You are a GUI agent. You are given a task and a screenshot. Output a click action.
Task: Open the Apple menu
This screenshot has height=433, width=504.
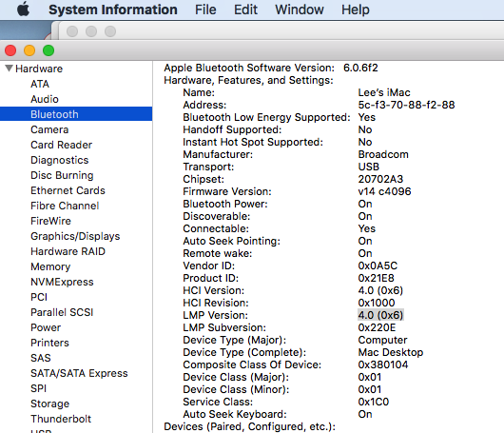(23, 10)
